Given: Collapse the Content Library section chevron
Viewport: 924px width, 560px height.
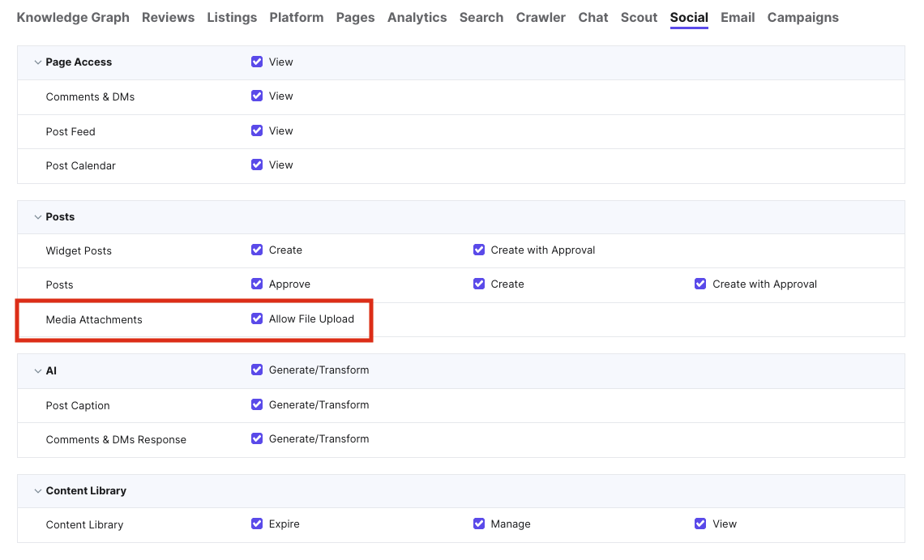Looking at the screenshot, I should [x=38, y=491].
